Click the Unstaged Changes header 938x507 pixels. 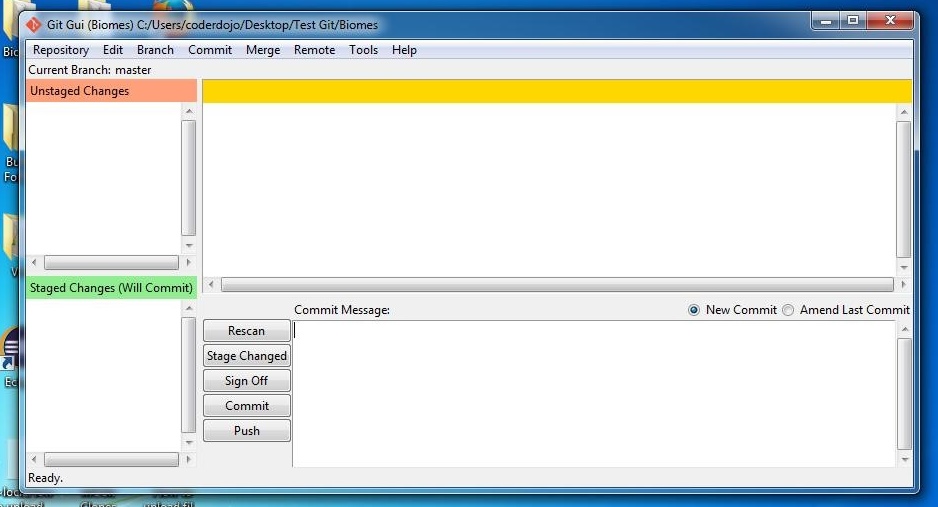(111, 91)
